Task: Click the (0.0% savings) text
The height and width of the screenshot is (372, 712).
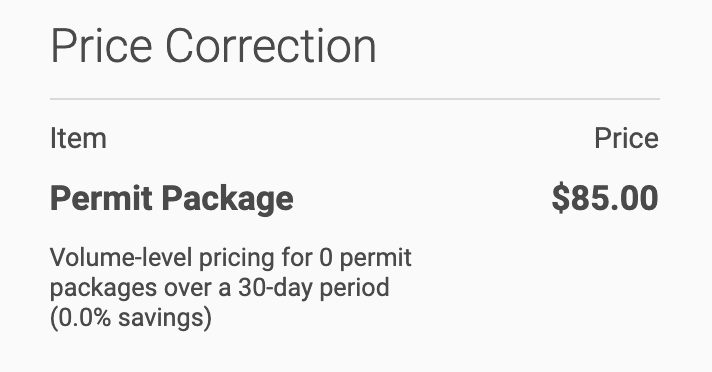Action: pyautogui.click(x=131, y=317)
